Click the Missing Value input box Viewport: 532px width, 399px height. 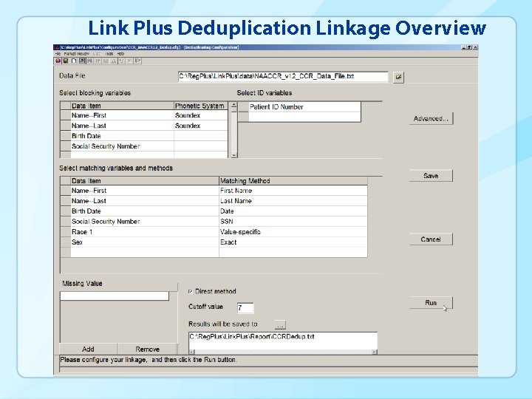point(115,296)
